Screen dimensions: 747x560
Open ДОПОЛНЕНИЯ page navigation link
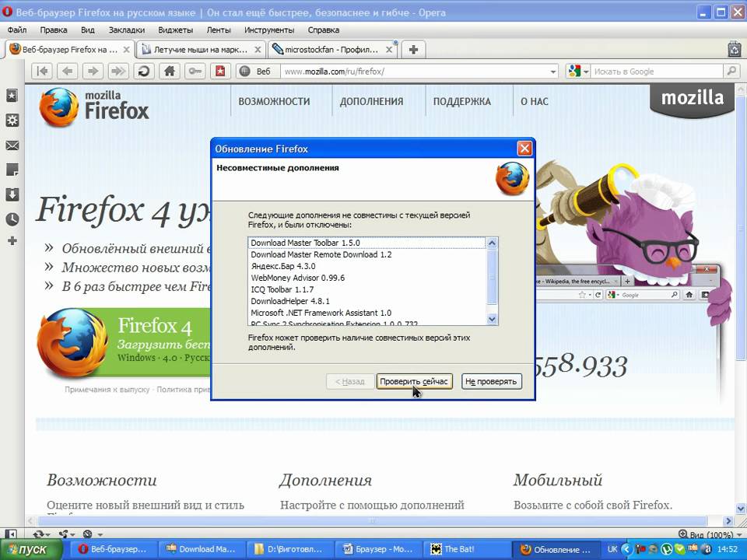click(371, 101)
